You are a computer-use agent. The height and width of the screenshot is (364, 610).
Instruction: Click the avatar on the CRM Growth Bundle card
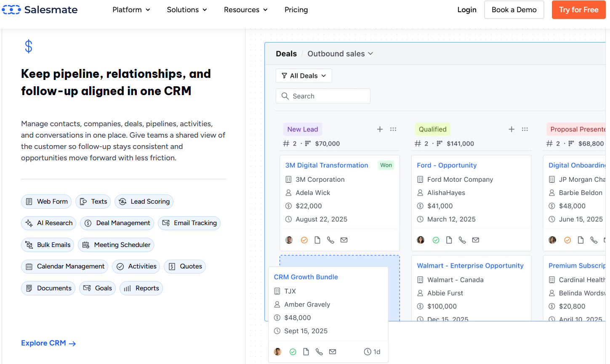coord(277,352)
